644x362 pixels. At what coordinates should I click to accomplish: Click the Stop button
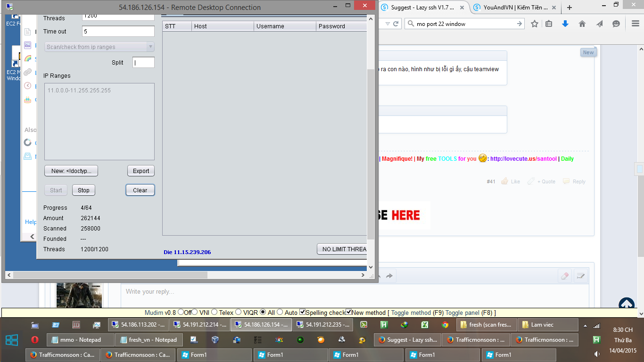pyautogui.click(x=83, y=190)
